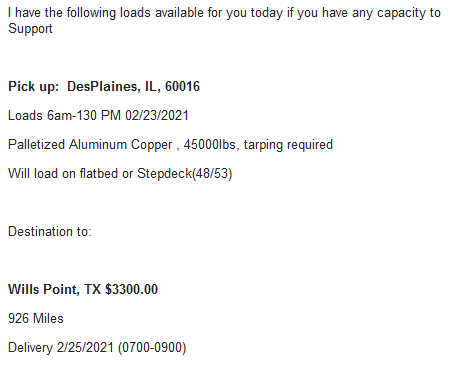Click the '45000lbs' weight text

210,144
